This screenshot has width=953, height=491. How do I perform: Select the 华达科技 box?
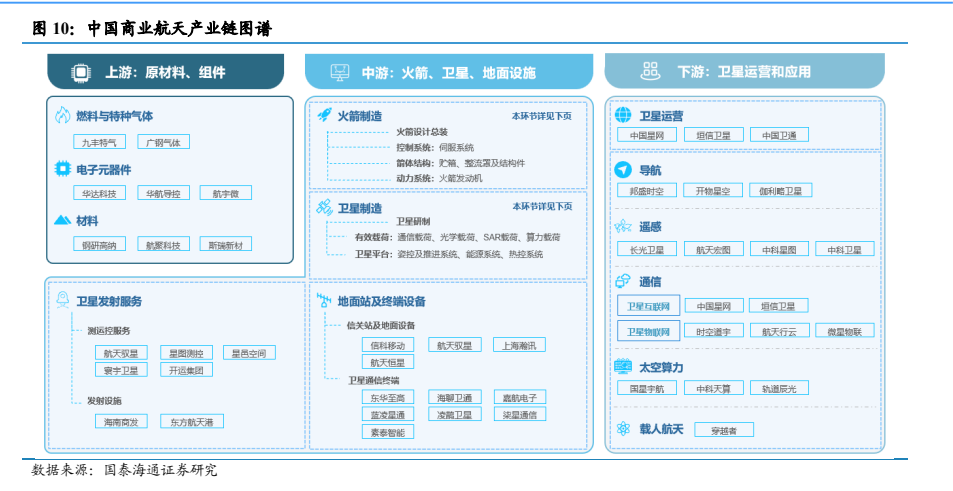99,193
